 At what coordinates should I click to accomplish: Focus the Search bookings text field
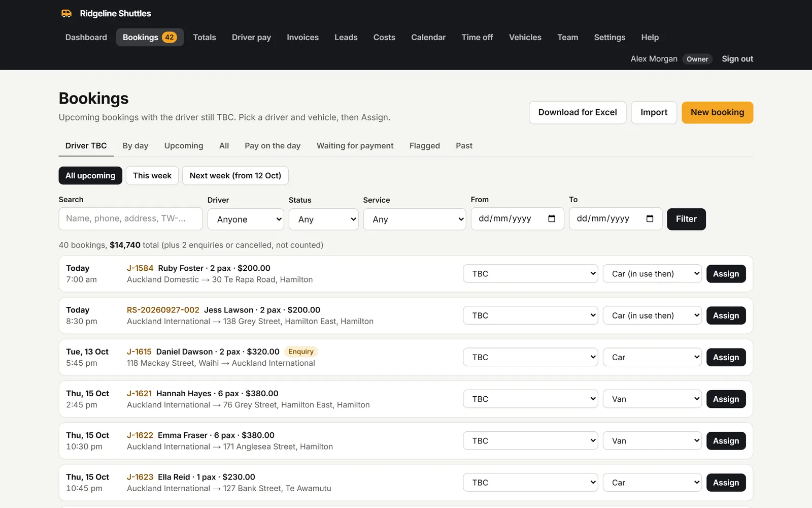coord(131,219)
